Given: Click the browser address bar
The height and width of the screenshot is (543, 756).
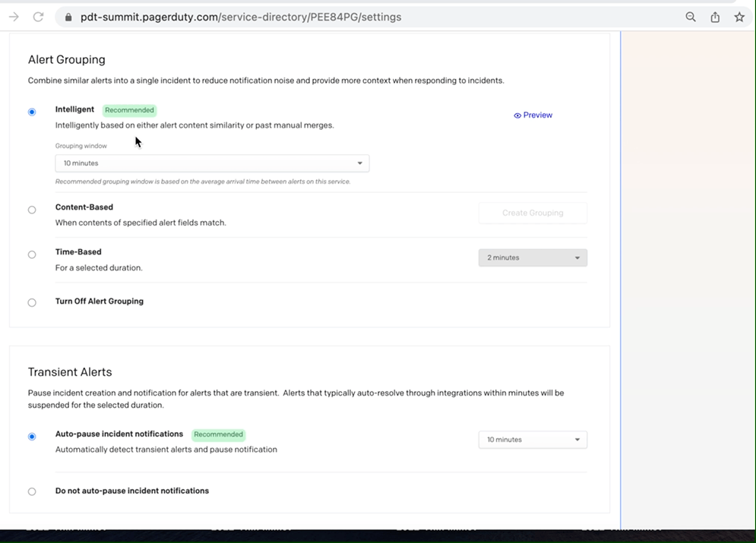Looking at the screenshot, I should [304, 16].
